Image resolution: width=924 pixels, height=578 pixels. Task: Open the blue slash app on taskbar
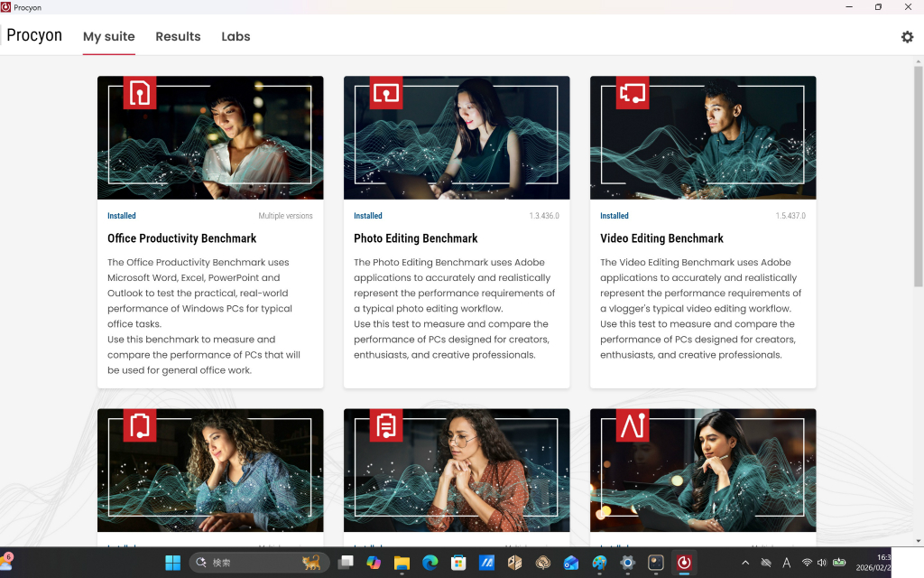[x=486, y=563]
